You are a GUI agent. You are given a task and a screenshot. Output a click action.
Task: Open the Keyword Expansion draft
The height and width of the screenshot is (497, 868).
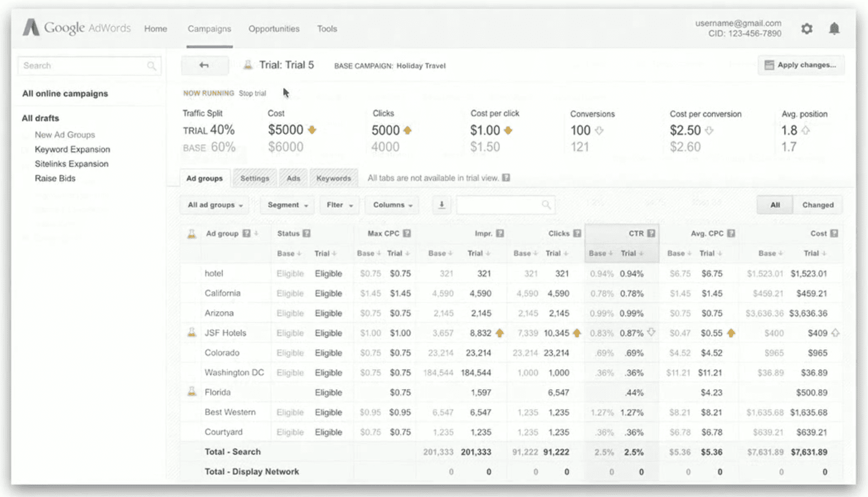click(x=72, y=149)
